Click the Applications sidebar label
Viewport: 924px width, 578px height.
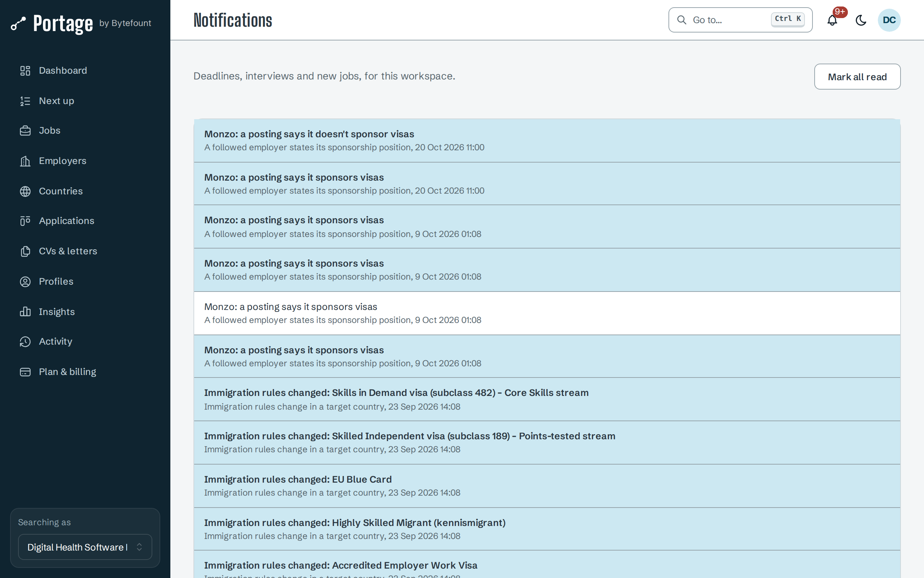[x=66, y=221]
